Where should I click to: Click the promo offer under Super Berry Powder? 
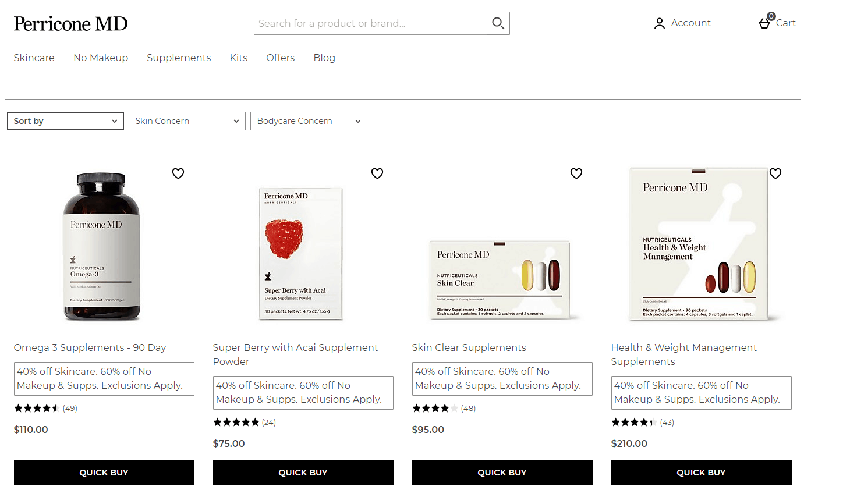pyautogui.click(x=303, y=393)
